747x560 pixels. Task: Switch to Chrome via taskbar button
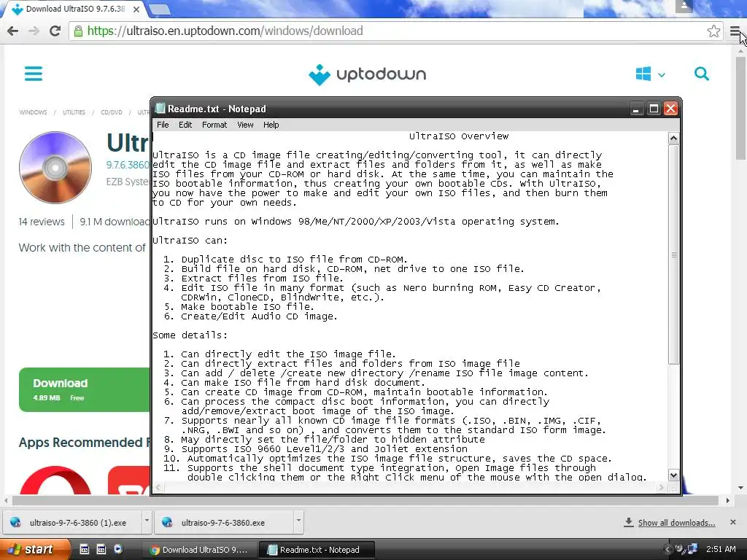tap(198, 550)
